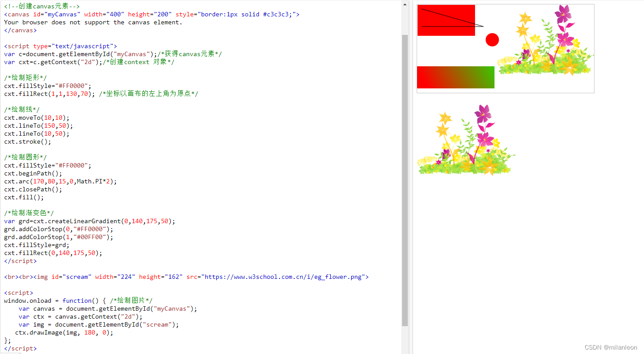Click the line 'ctx.drawImage(img, 180, 0);'

64,332
